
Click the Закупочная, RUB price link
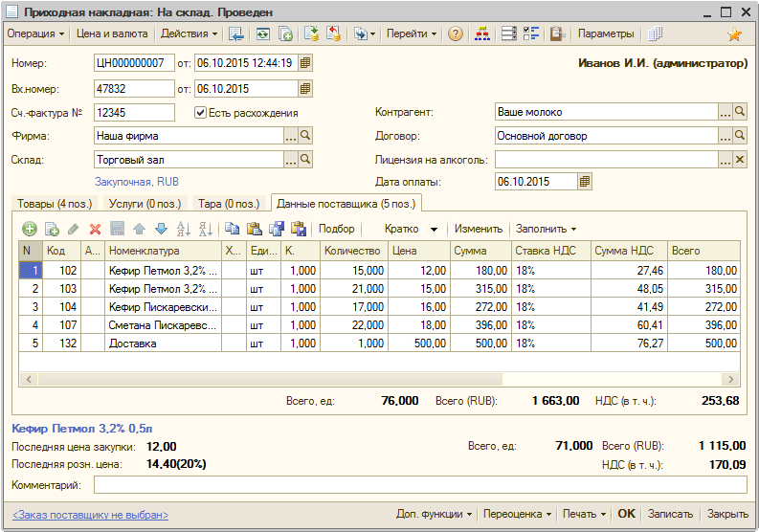tap(137, 182)
